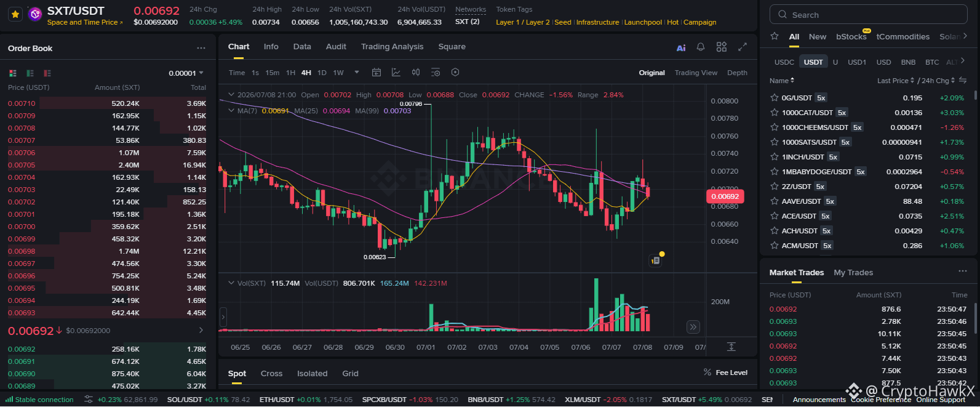The height and width of the screenshot is (407, 980).
Task: Add 1INCH/USDT to favorites
Action: pos(775,157)
